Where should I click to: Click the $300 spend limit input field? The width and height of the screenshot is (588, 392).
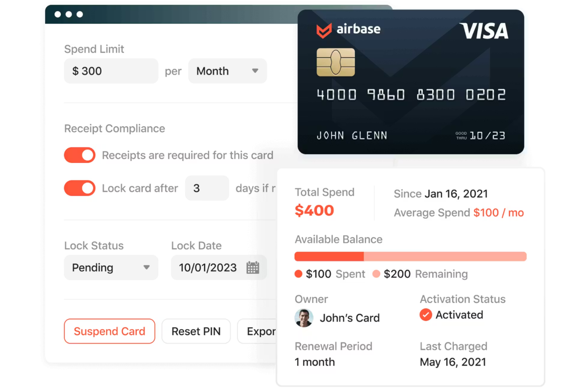111,71
